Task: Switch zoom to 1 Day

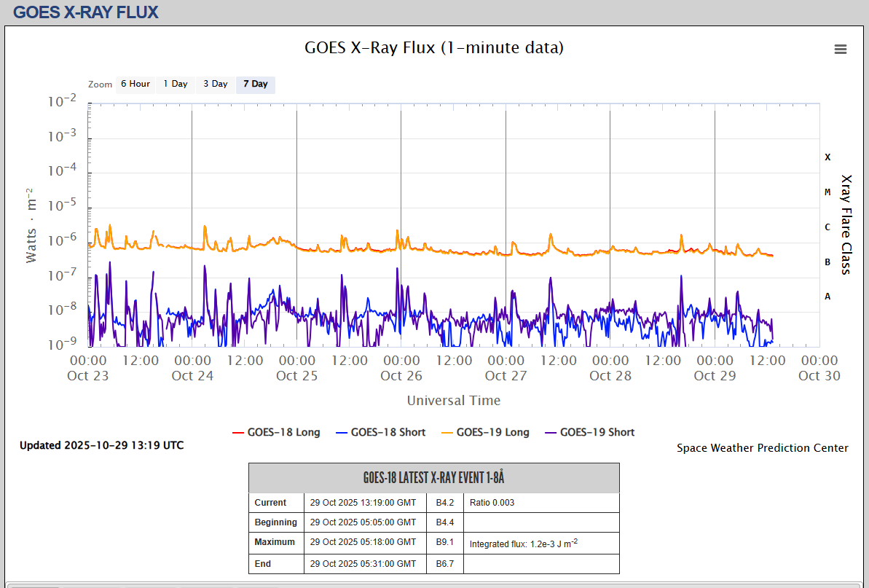Action: point(175,84)
